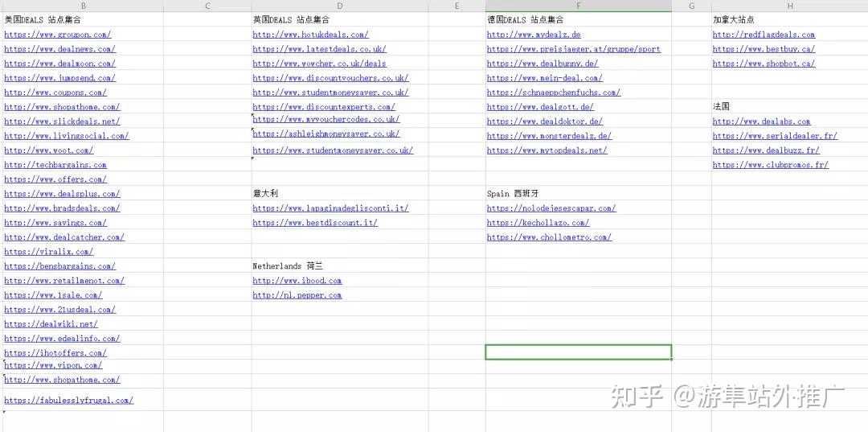Select the 'Spain 西班牙' cell

(579, 194)
